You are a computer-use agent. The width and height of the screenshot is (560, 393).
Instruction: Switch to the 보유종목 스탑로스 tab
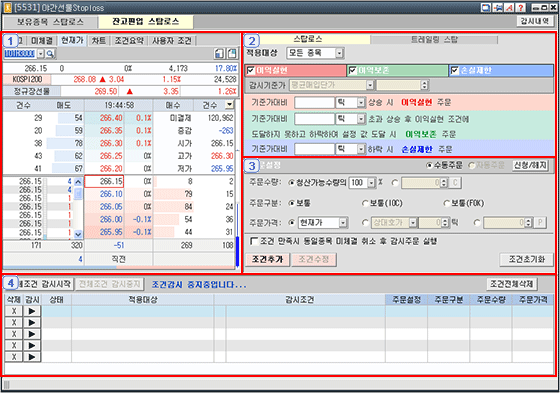coord(50,22)
